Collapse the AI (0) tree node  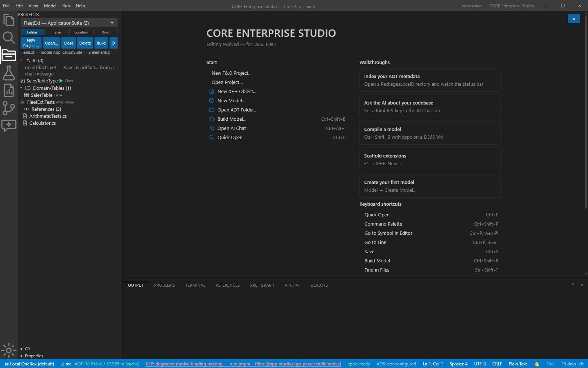coord(21,60)
